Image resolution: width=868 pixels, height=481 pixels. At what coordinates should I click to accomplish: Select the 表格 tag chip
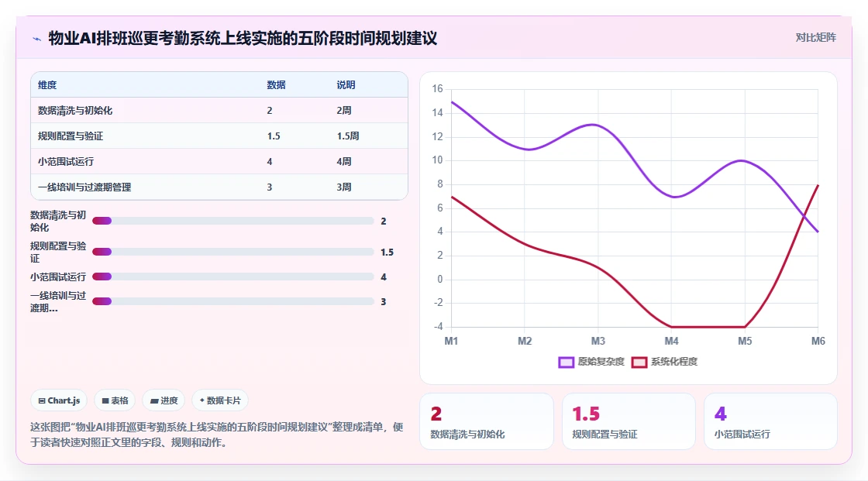(115, 400)
